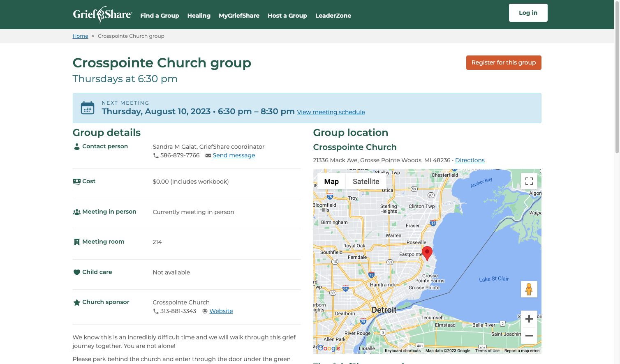Zoom in on the map

point(529,319)
